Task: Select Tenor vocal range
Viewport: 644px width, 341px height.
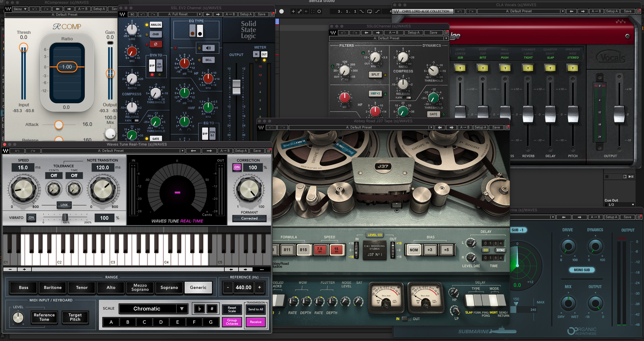Action: point(82,287)
